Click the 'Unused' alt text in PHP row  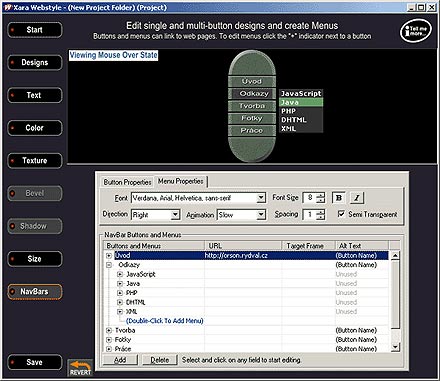click(346, 293)
